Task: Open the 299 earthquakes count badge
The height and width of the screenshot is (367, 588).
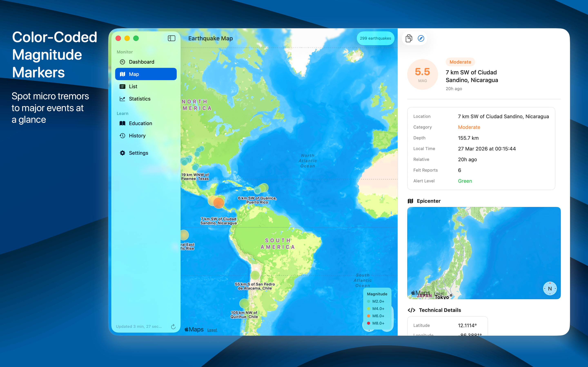Action: click(375, 38)
